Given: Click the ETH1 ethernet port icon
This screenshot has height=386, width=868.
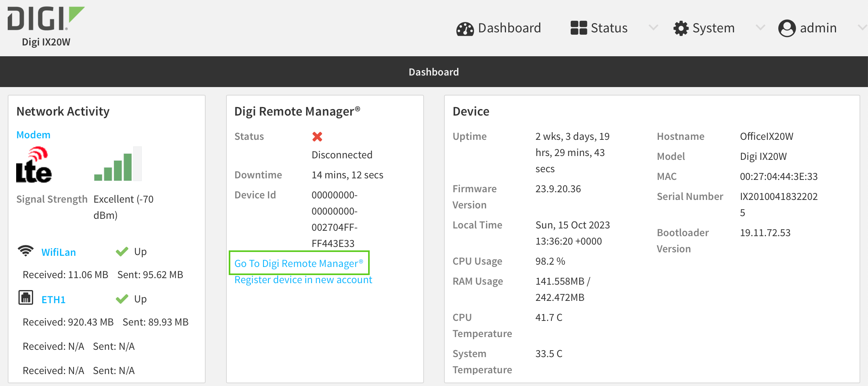Looking at the screenshot, I should coord(26,298).
